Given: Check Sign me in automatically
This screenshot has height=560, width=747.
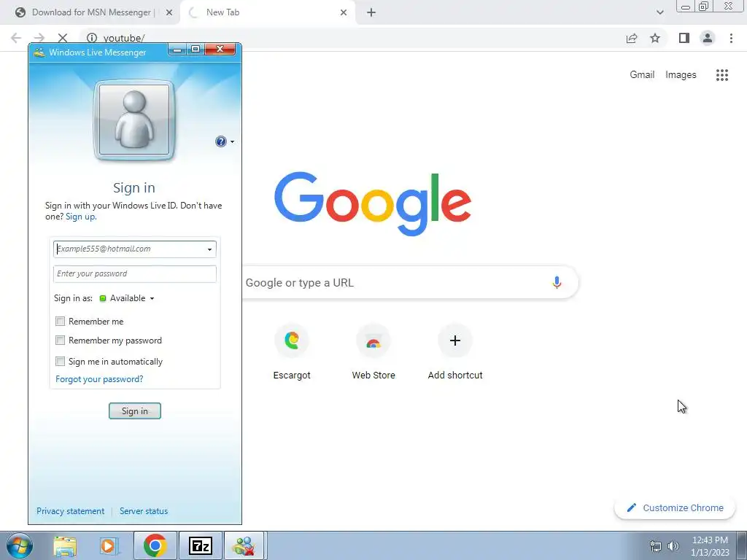Looking at the screenshot, I should point(60,362).
